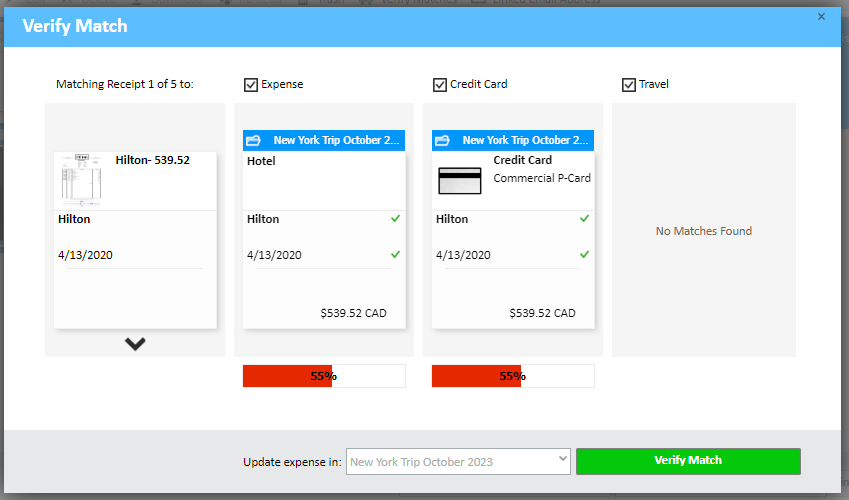Expand next receipt with down chevron

point(135,344)
